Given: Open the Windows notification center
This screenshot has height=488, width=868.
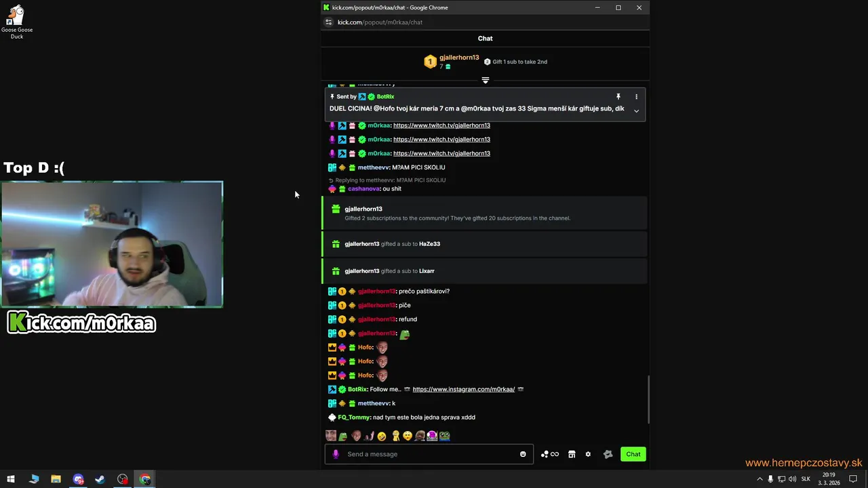Looking at the screenshot, I should [853, 479].
